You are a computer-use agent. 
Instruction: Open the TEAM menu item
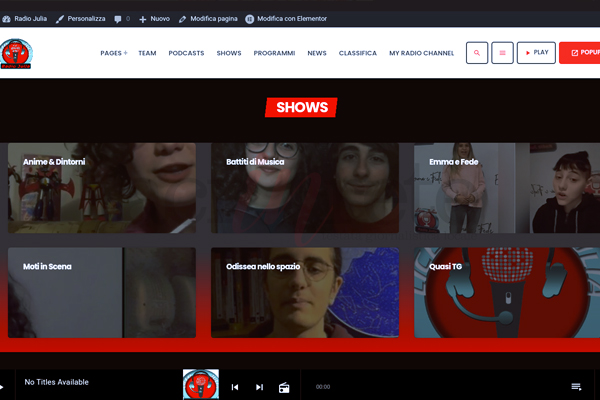(147, 53)
